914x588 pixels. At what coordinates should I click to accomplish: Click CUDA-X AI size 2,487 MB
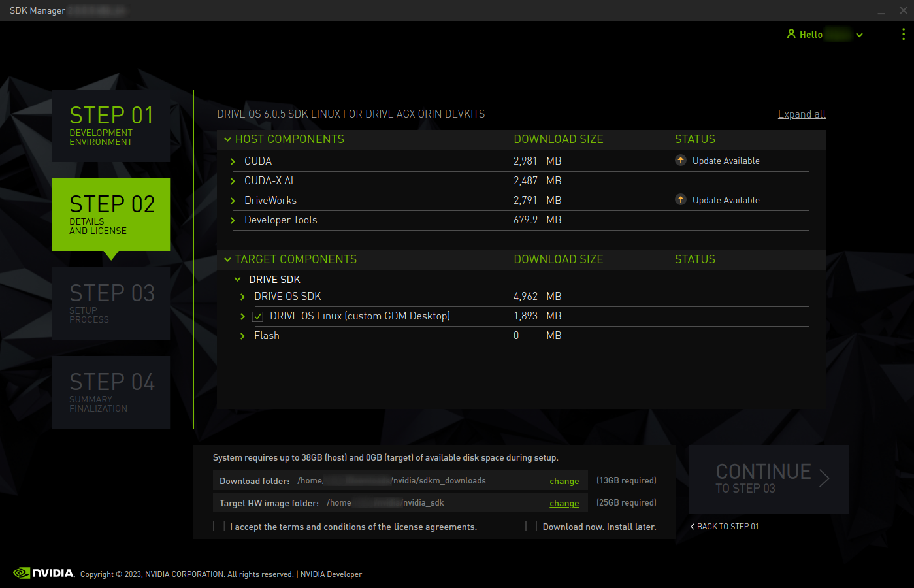click(x=537, y=180)
